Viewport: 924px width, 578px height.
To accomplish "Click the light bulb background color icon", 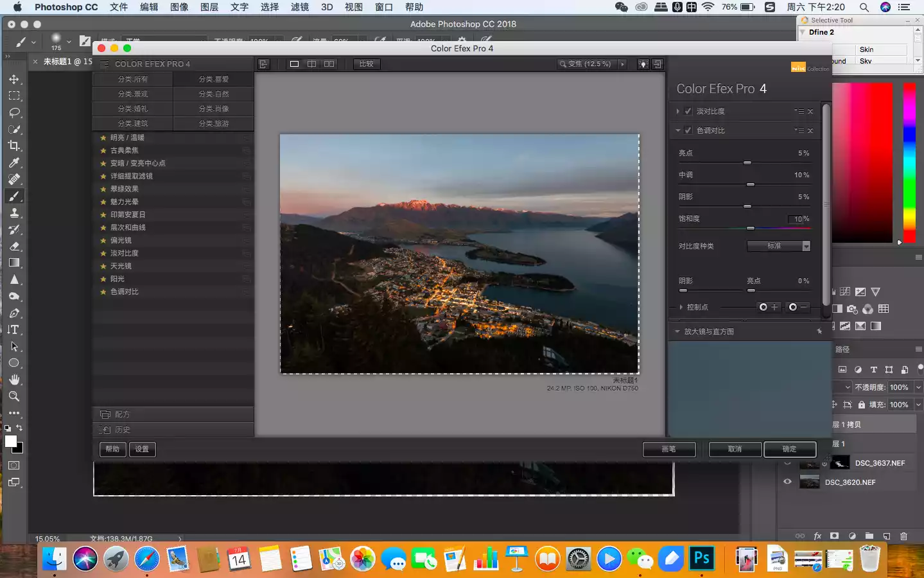I will click(x=643, y=64).
